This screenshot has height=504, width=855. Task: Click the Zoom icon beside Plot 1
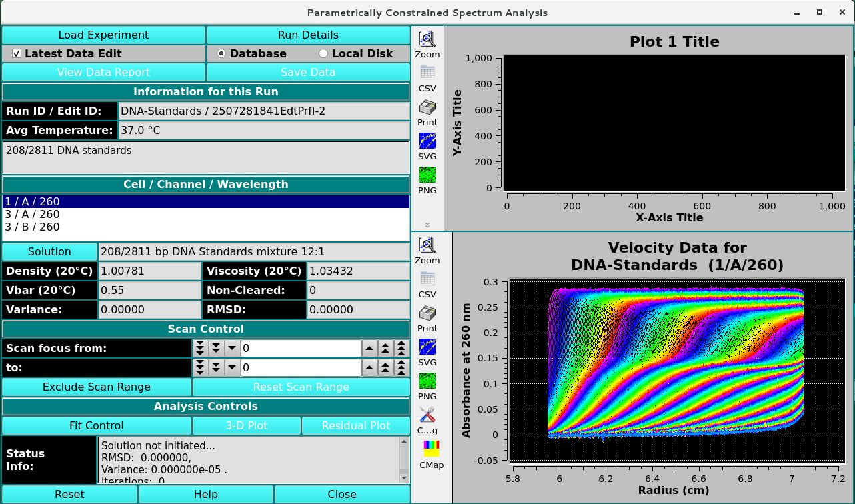427,40
